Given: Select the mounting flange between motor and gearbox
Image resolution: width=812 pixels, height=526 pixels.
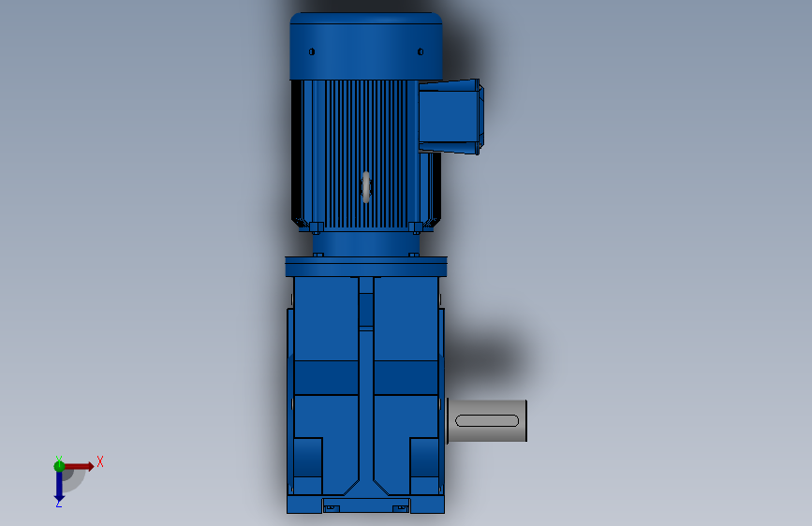Looking at the screenshot, I should (366, 267).
